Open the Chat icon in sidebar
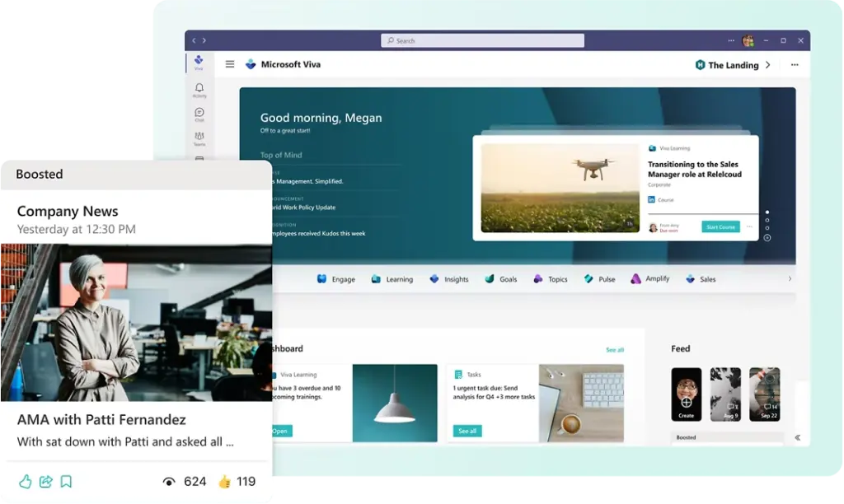Viewport: 844px width, 504px height. coord(199,114)
